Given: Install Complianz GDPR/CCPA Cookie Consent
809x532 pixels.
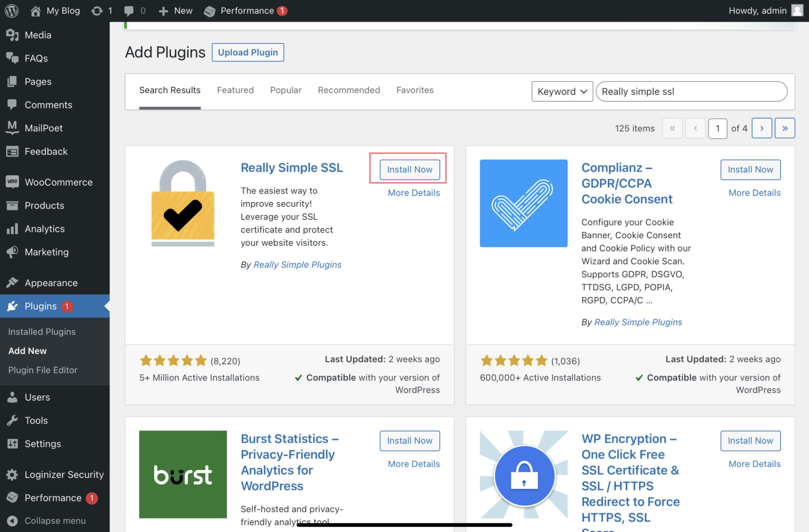Looking at the screenshot, I should pos(751,169).
